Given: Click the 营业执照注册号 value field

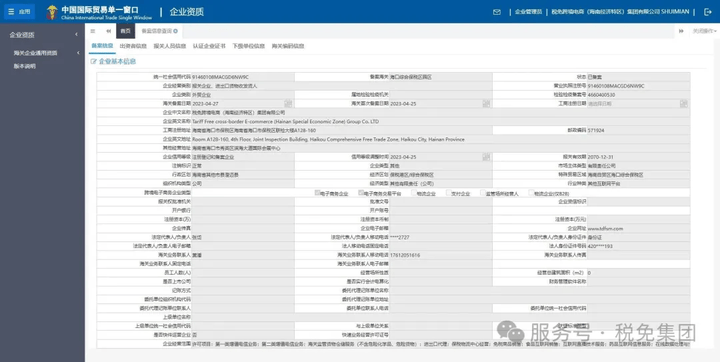Looking at the screenshot, I should (x=638, y=86).
